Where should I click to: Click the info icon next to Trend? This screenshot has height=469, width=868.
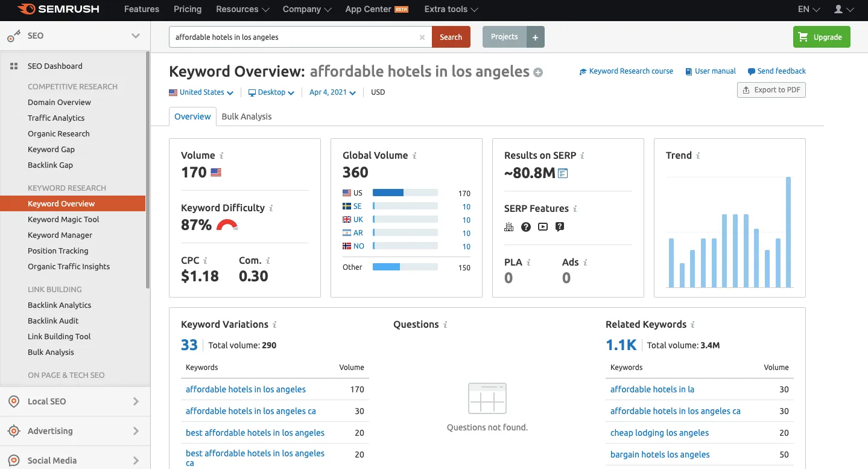click(698, 156)
